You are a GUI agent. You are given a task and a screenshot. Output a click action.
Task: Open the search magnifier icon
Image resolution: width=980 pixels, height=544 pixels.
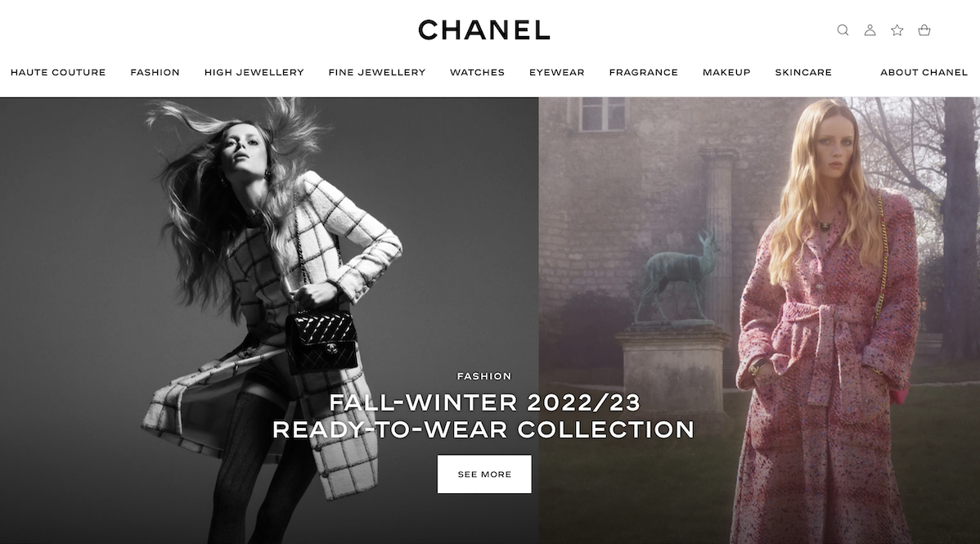tap(843, 30)
